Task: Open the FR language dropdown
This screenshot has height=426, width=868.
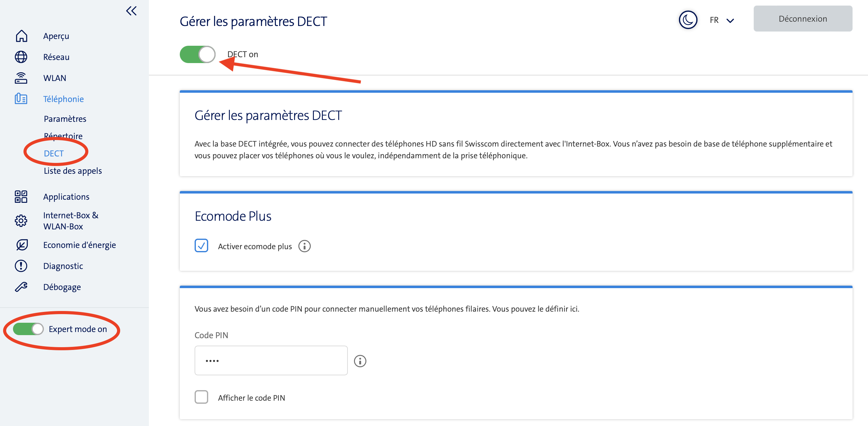Action: (x=721, y=20)
